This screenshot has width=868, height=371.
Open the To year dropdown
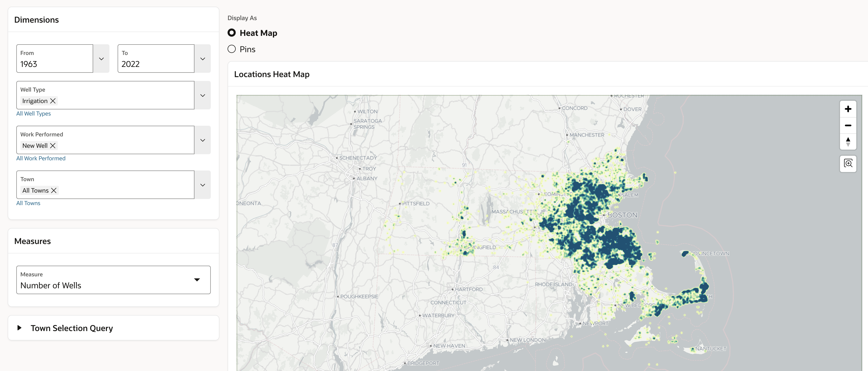coord(203,59)
